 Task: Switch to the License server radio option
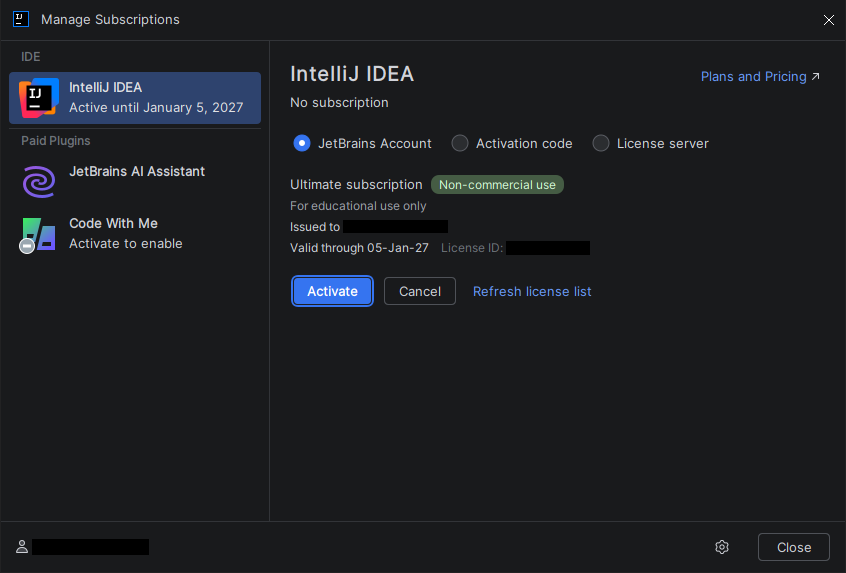tap(601, 143)
